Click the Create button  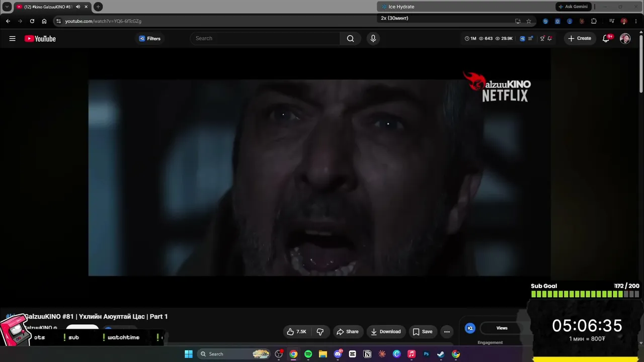click(x=579, y=39)
